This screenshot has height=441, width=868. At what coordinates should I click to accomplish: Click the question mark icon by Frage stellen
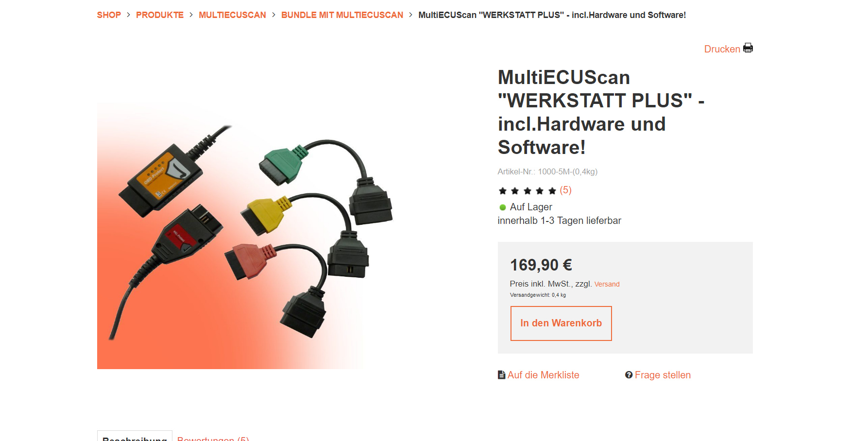point(629,375)
